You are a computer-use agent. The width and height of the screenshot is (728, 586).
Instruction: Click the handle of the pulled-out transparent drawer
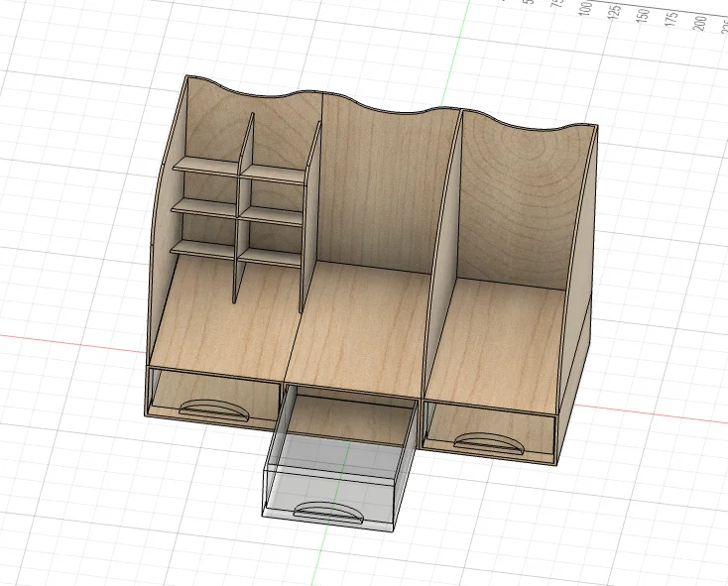click(x=329, y=513)
